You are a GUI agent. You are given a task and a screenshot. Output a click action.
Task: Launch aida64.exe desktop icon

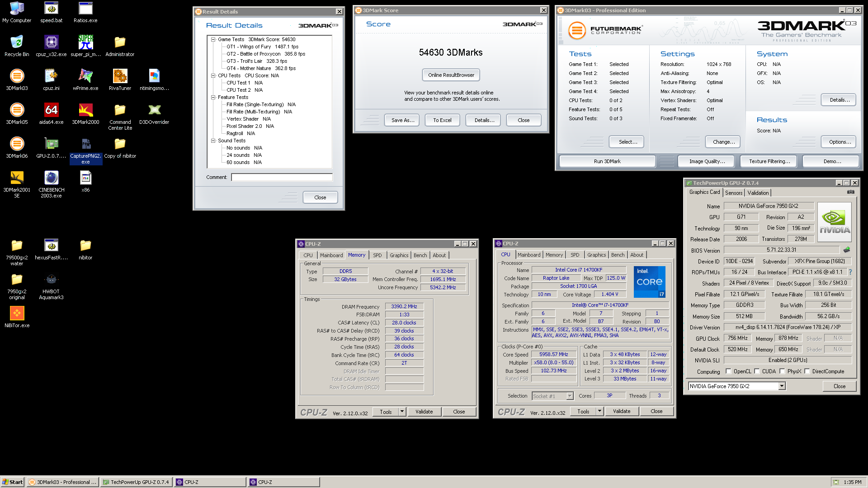pos(51,114)
